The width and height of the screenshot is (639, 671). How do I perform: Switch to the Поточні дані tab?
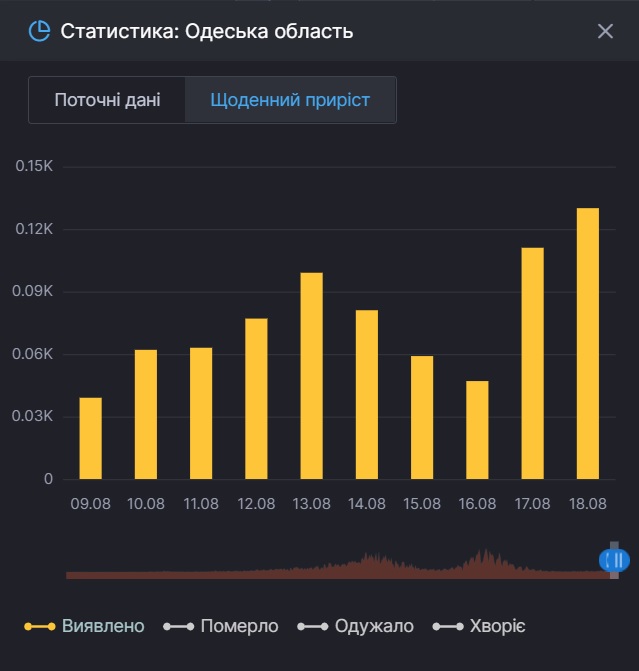(x=107, y=100)
